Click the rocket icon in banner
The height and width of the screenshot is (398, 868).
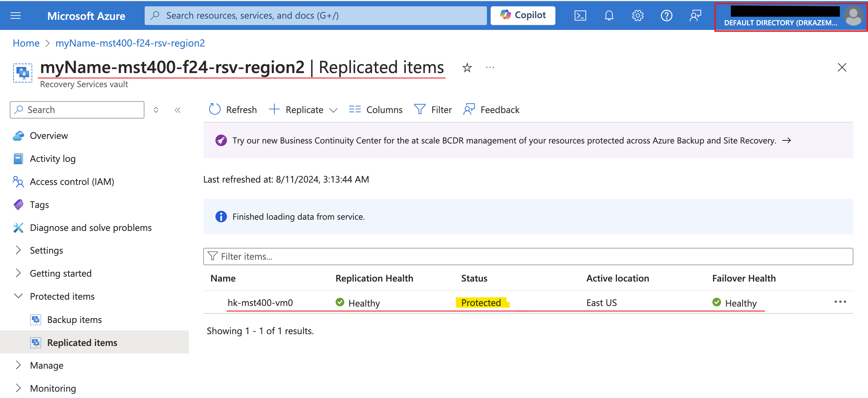221,140
